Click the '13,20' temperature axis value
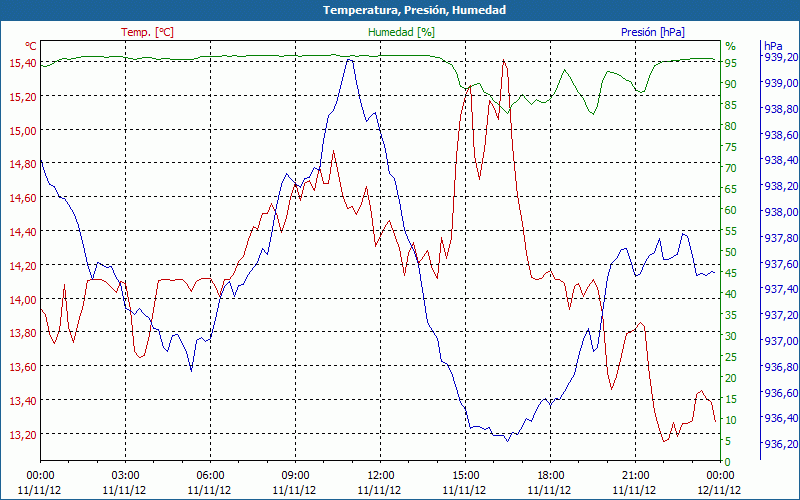 tap(23, 435)
